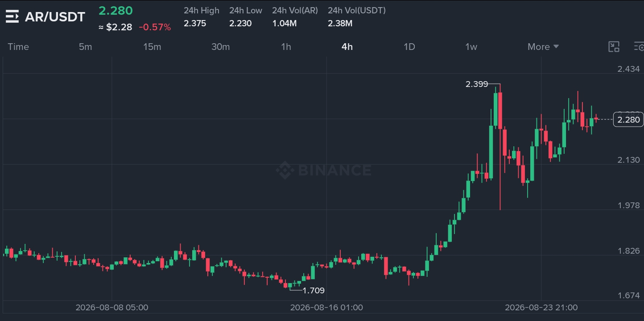Click the 1.978 price axis label

pos(628,205)
